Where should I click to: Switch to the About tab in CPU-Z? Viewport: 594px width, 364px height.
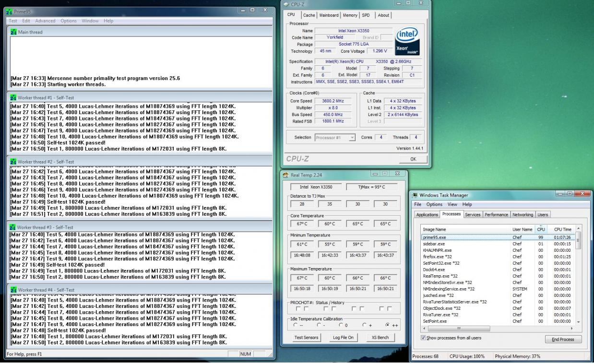[384, 15]
